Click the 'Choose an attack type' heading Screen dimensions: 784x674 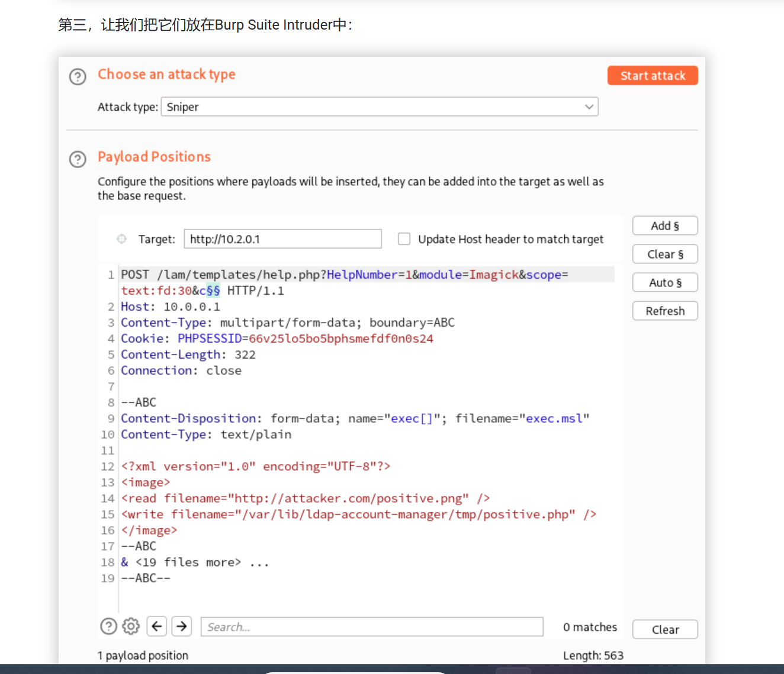click(166, 75)
